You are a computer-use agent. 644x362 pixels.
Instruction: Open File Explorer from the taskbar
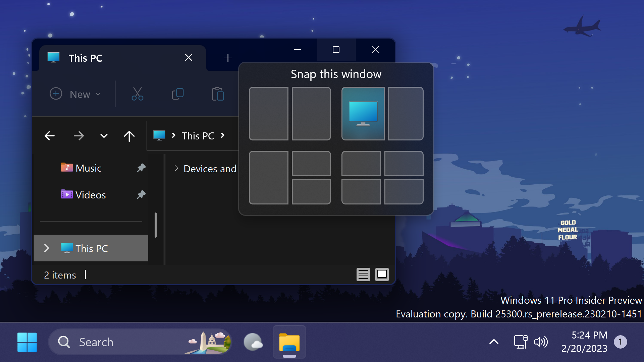289,342
